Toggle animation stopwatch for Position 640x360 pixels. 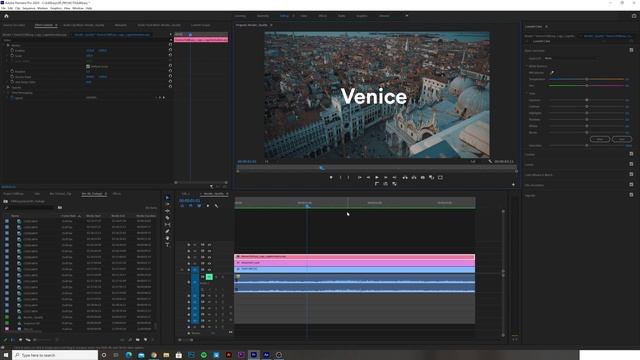coord(12,50)
